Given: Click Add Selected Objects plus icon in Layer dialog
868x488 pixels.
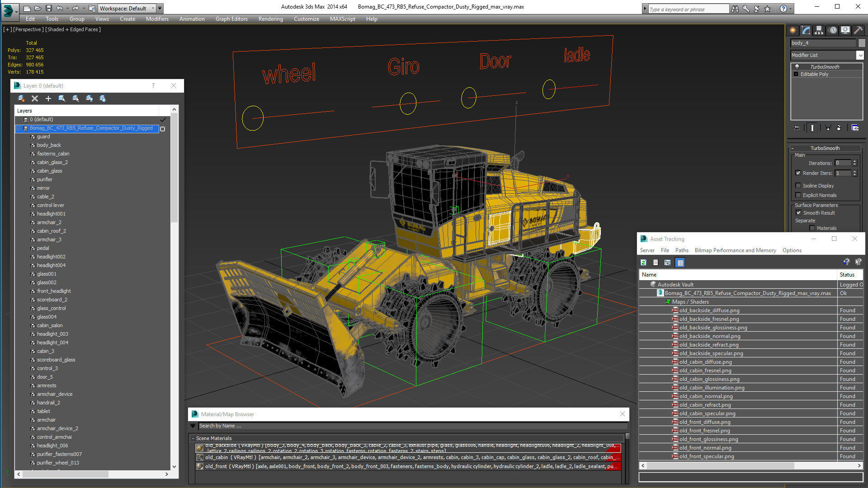Looking at the screenshot, I should pos(48,99).
